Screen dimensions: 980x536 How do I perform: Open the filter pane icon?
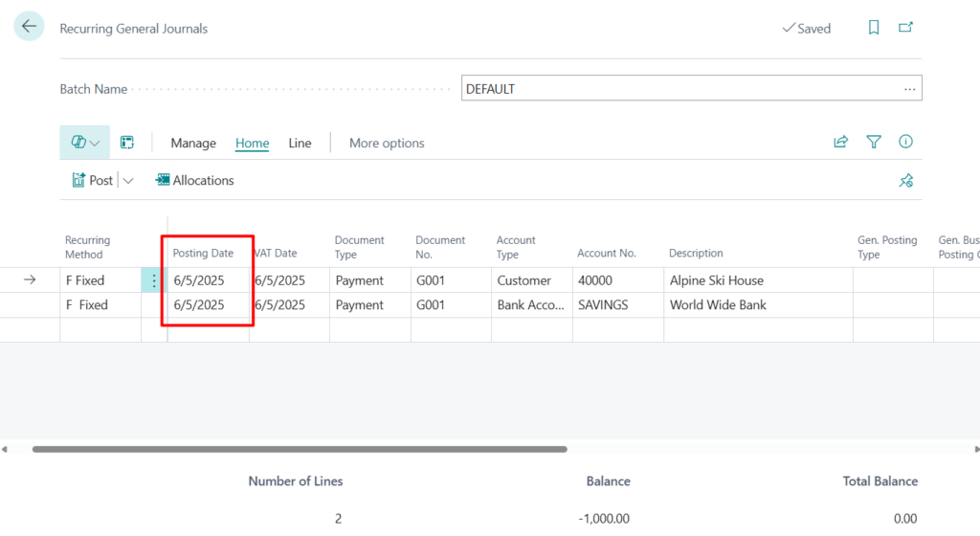click(x=873, y=142)
